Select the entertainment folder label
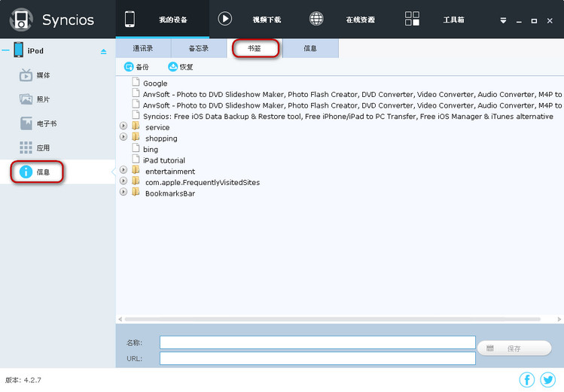 click(x=170, y=172)
